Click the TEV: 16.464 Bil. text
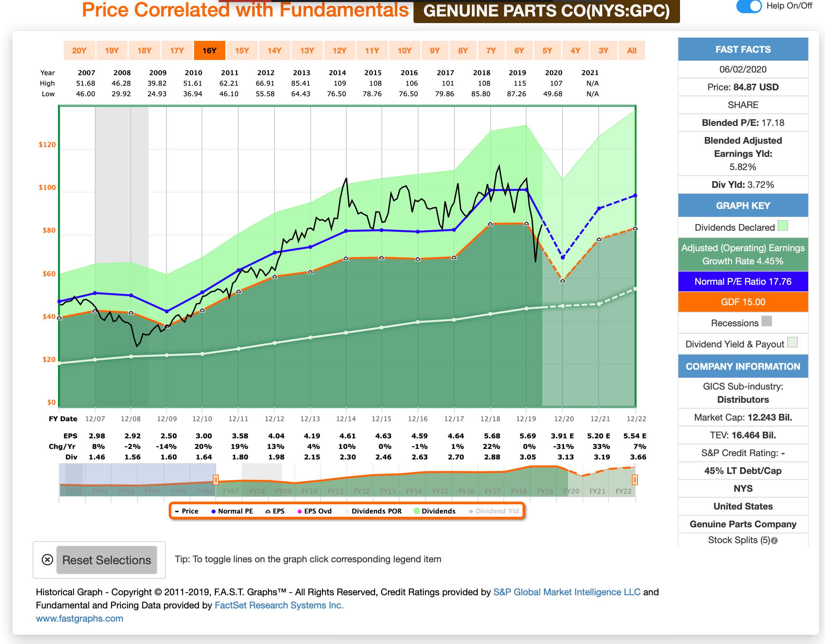 (x=743, y=435)
